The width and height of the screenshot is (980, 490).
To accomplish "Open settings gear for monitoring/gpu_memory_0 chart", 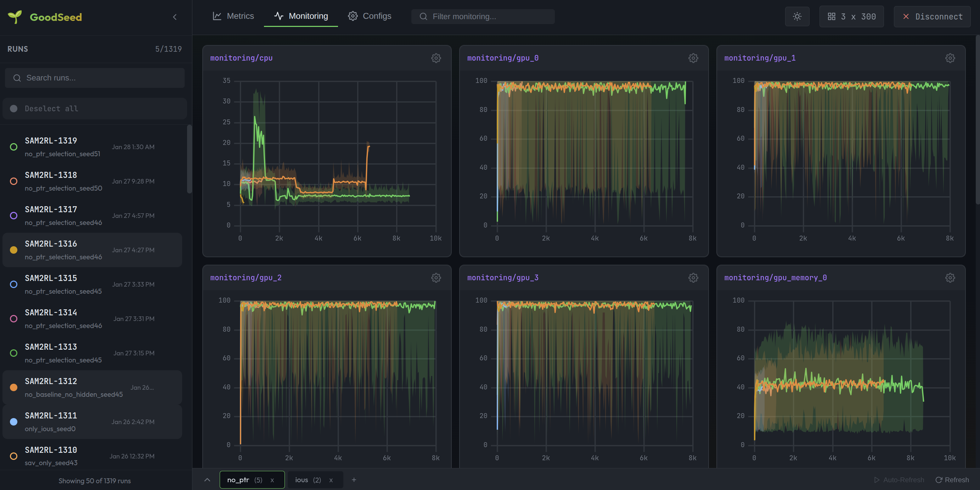I will coord(950,278).
